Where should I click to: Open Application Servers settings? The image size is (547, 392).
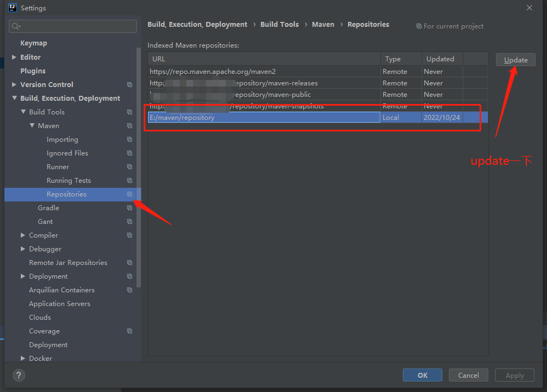tap(60, 304)
